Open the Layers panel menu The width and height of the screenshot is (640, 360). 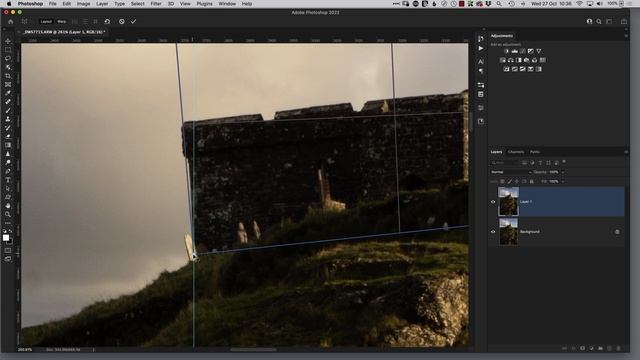click(x=626, y=152)
